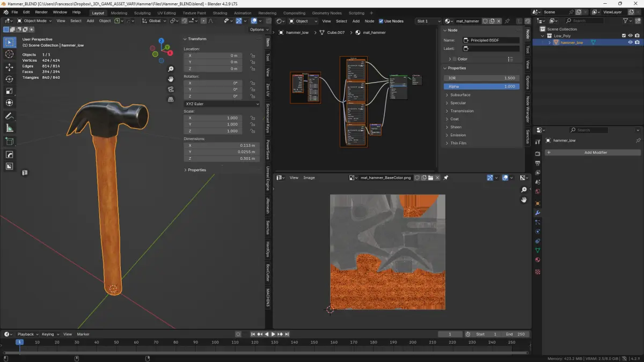Image resolution: width=644 pixels, height=362 pixels.
Task: Toggle Low_Poly collection exclude checkbox
Action: tap(624, 36)
